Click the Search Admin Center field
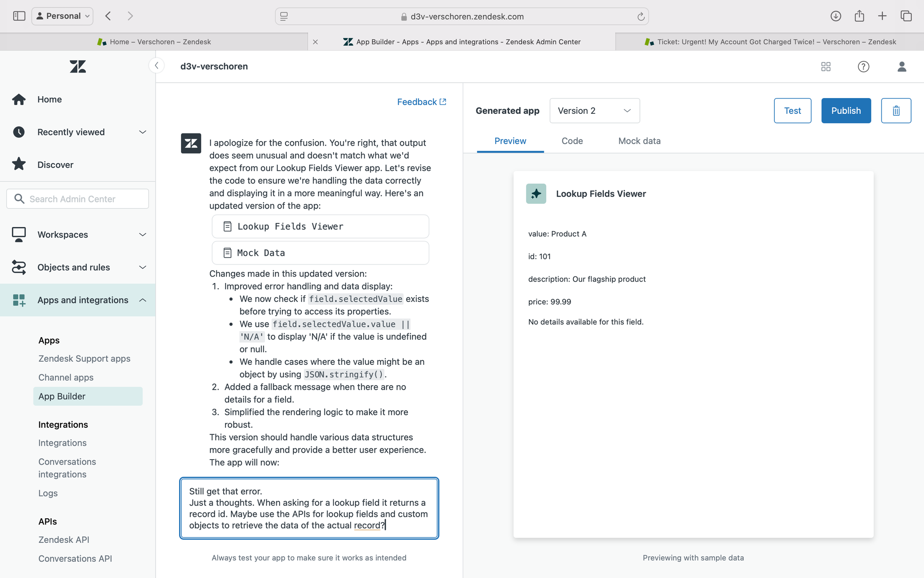 point(78,199)
